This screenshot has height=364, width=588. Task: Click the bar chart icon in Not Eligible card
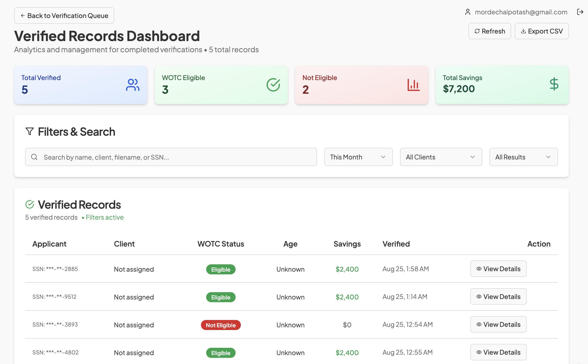[x=414, y=85]
